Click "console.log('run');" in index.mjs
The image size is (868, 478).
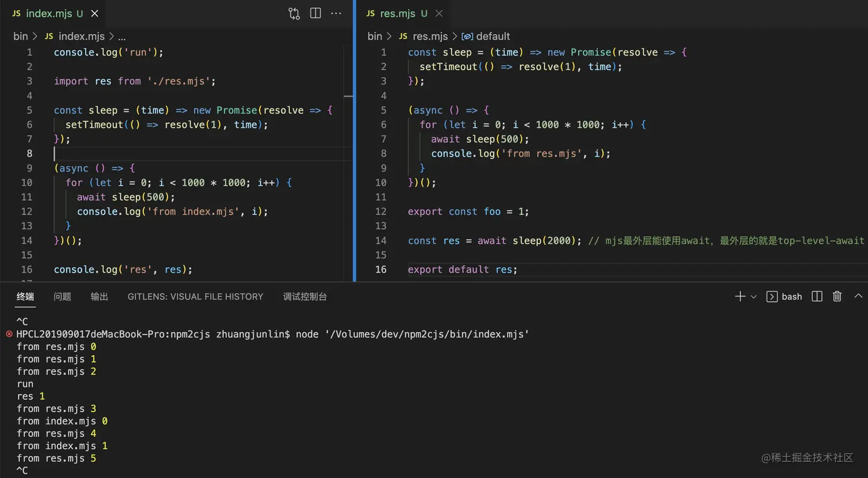click(108, 52)
